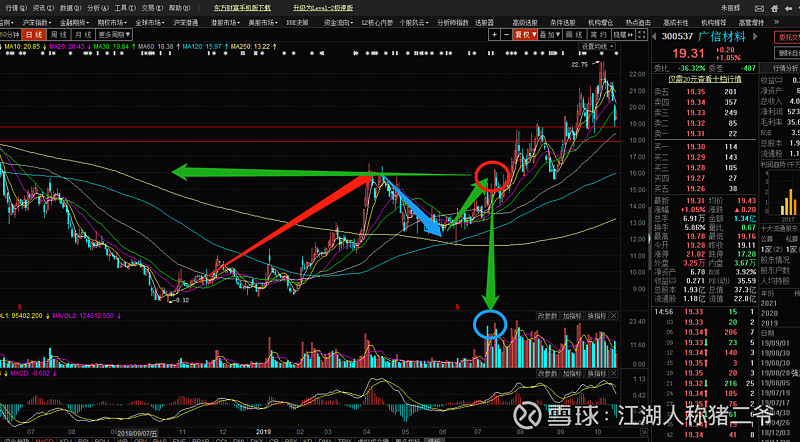The height and width of the screenshot is (442, 800).
Task: Click 升级为Level-2极速版 link
Action: (323, 8)
